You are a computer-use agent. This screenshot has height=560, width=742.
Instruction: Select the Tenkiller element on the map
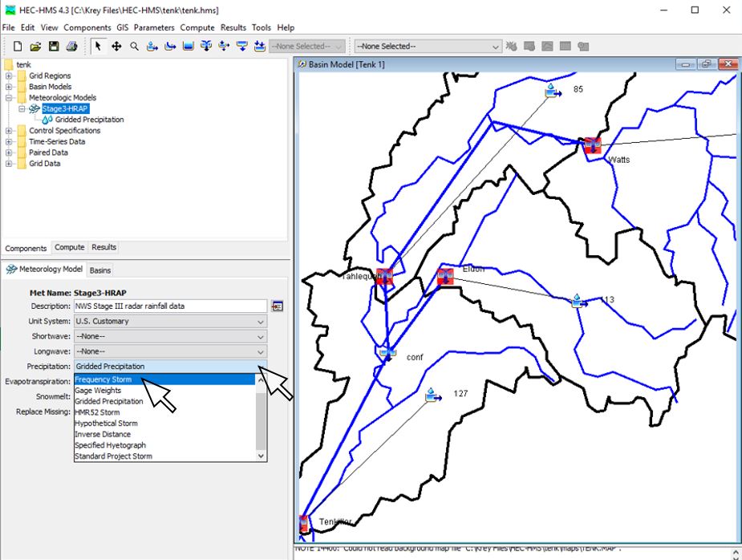pos(304,524)
